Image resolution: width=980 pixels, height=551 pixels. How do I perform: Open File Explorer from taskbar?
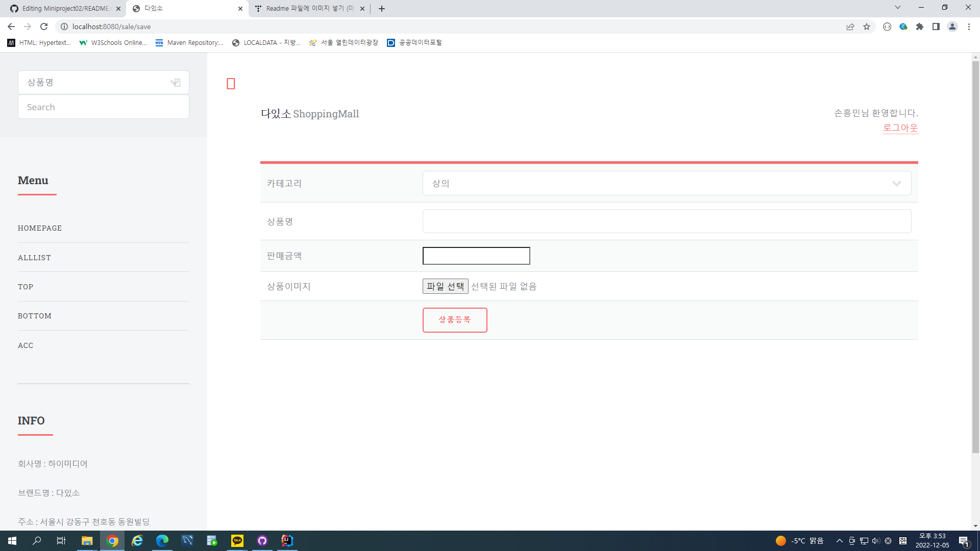(87, 541)
